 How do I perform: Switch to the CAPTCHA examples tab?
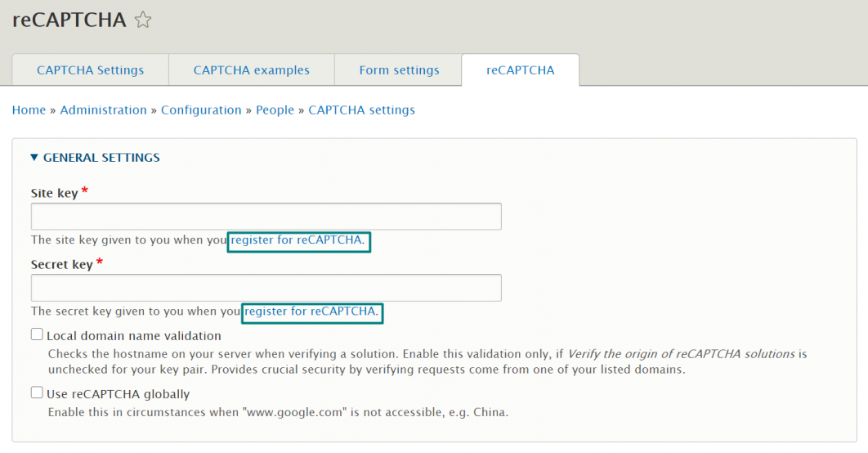[x=251, y=70]
